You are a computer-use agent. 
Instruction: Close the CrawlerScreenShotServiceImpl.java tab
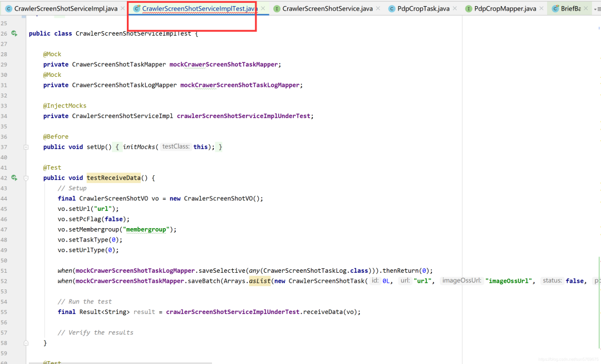coord(122,8)
